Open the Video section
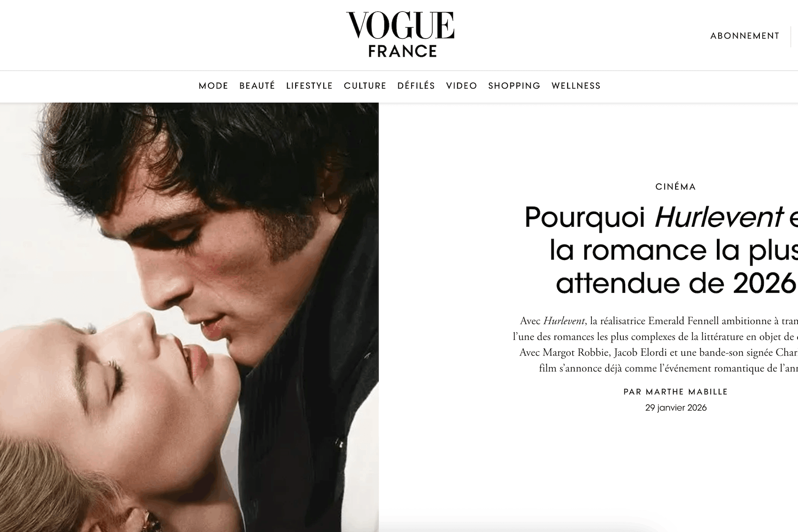The width and height of the screenshot is (798, 532). coord(462,86)
